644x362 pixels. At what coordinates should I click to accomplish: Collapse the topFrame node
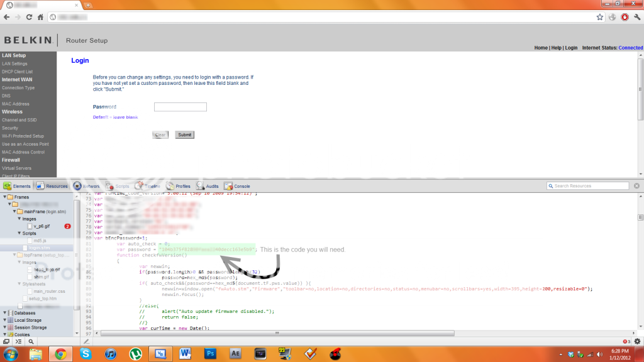pyautogui.click(x=14, y=255)
